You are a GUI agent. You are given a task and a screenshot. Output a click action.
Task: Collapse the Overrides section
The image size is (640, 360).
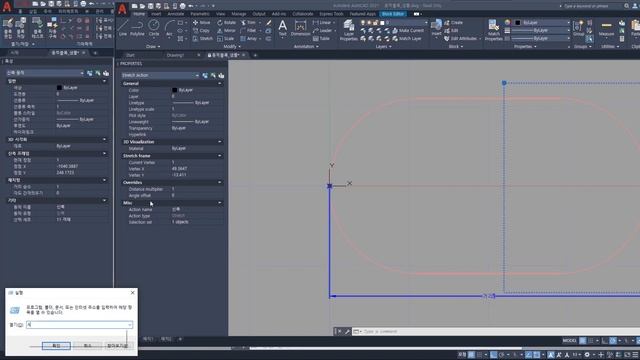(220, 182)
